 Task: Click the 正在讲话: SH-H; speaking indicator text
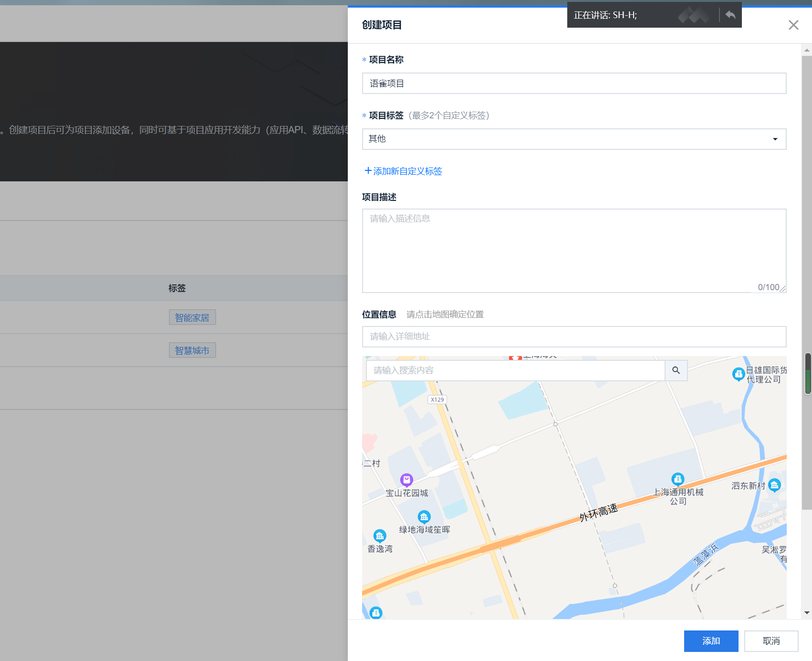point(605,15)
